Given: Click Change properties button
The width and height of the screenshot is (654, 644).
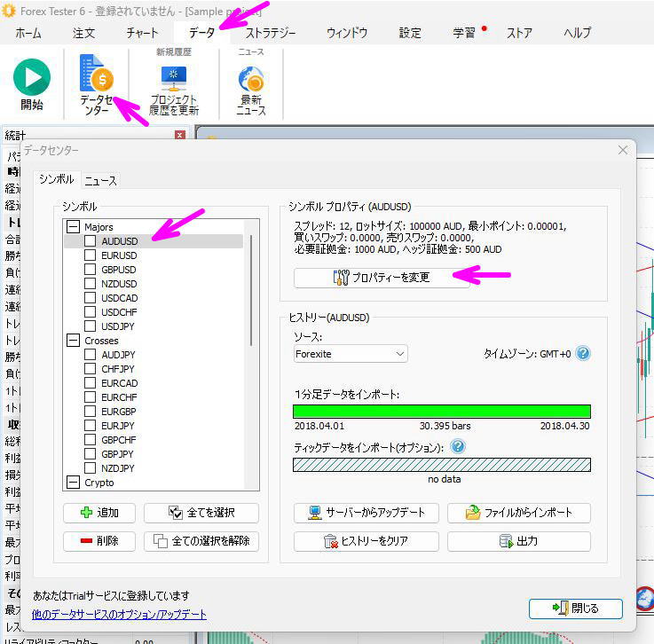Looking at the screenshot, I should (x=382, y=277).
